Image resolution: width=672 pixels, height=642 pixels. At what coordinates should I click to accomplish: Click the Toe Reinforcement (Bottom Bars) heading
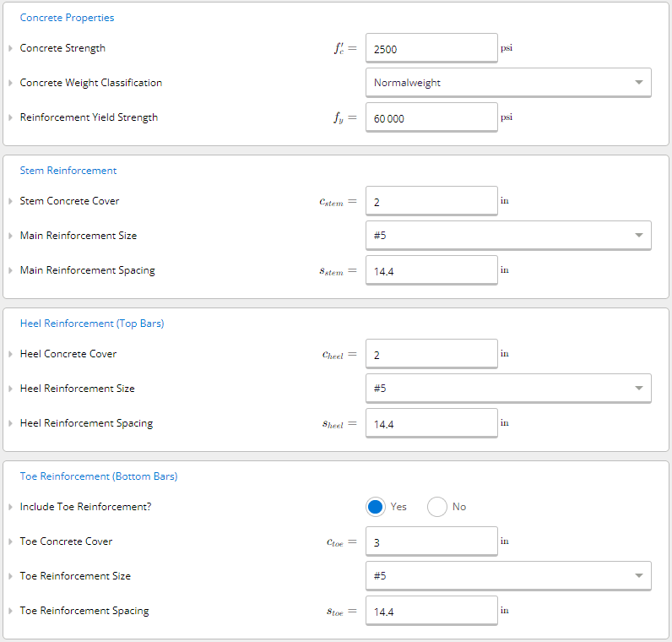point(98,476)
